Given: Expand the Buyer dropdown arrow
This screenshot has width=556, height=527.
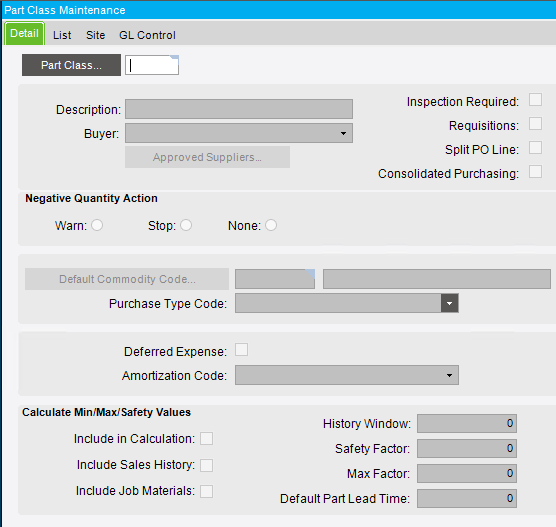Looking at the screenshot, I should 343,133.
